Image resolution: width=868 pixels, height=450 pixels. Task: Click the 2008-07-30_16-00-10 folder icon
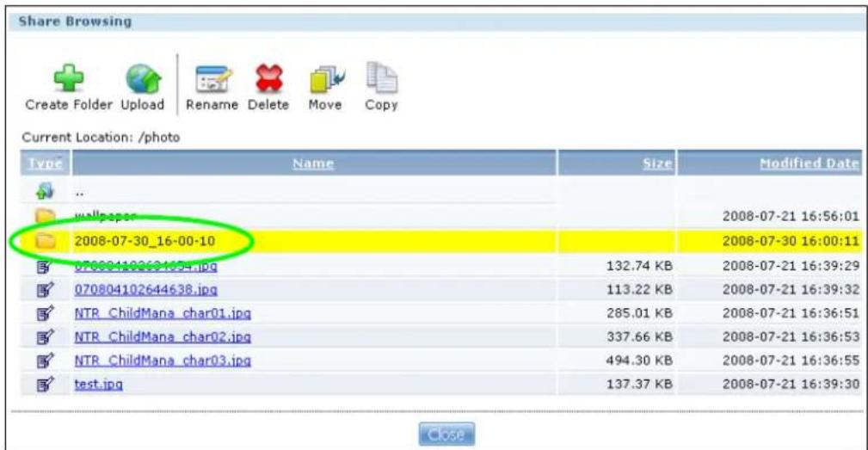pyautogui.click(x=46, y=241)
